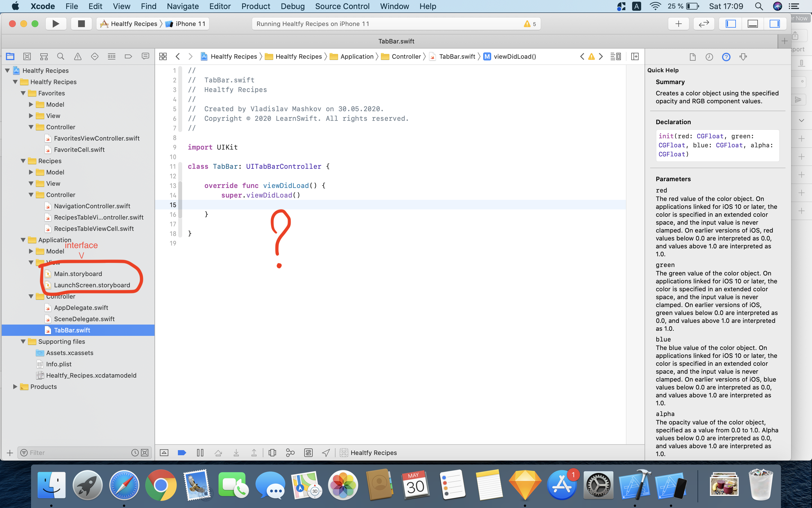Choose the iPhone 11 run destination
Viewport: 812px width, 508px height.
point(186,23)
